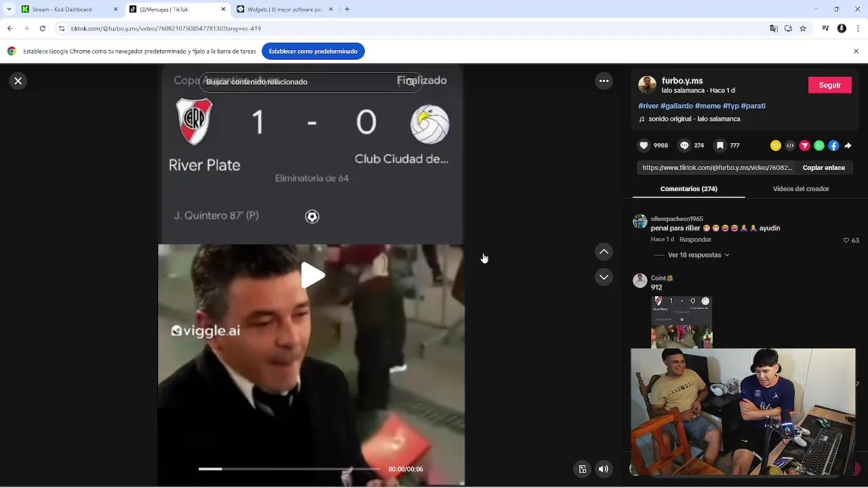
Task: Click the address bar URL
Action: coord(165,28)
